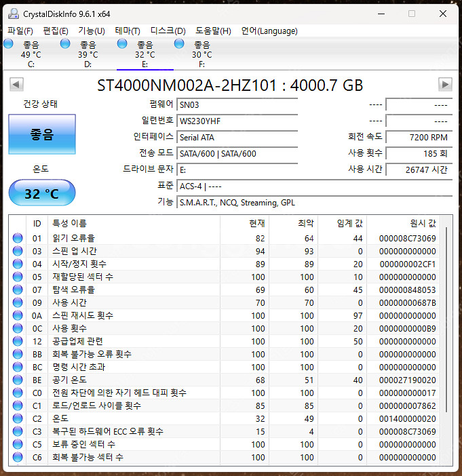The image size is (462, 476).
Task: Click blue status orb for attribute 12
Action: coord(18,341)
